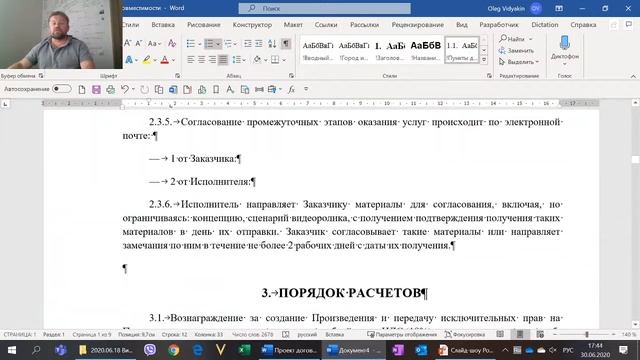This screenshot has width=640, height=360.
Task: Align text left
Action: click(191, 60)
